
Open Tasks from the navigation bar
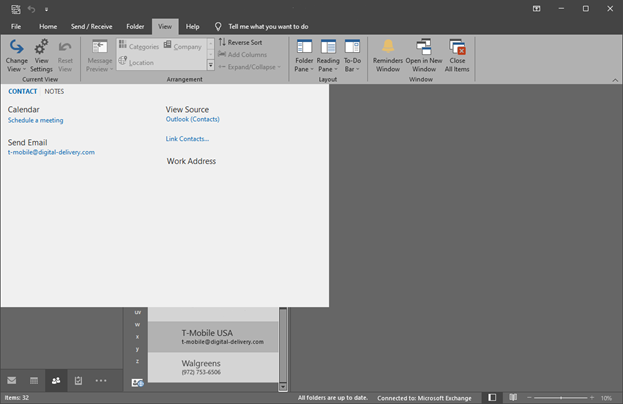(x=77, y=381)
